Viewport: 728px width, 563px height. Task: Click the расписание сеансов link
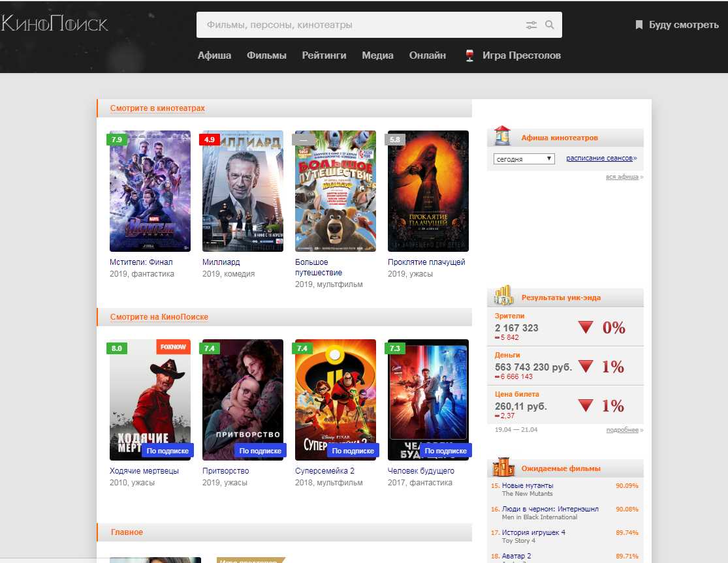pyautogui.click(x=599, y=158)
